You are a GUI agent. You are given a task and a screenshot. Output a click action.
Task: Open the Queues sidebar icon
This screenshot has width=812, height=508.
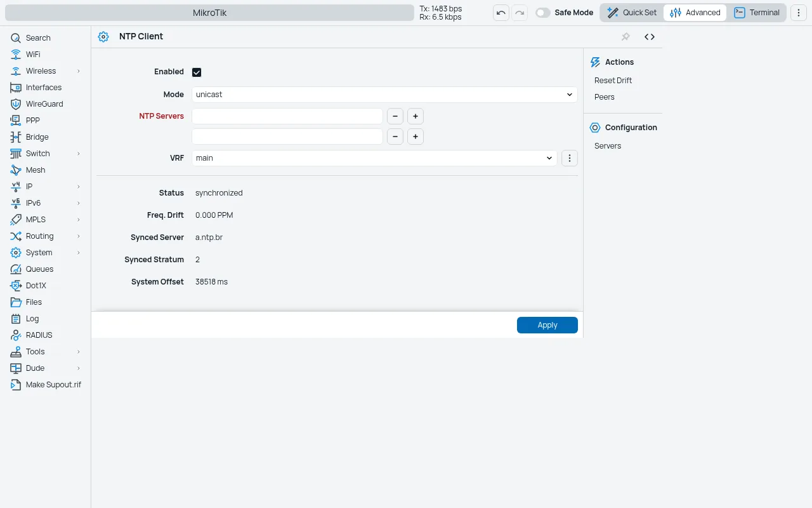pyautogui.click(x=16, y=269)
